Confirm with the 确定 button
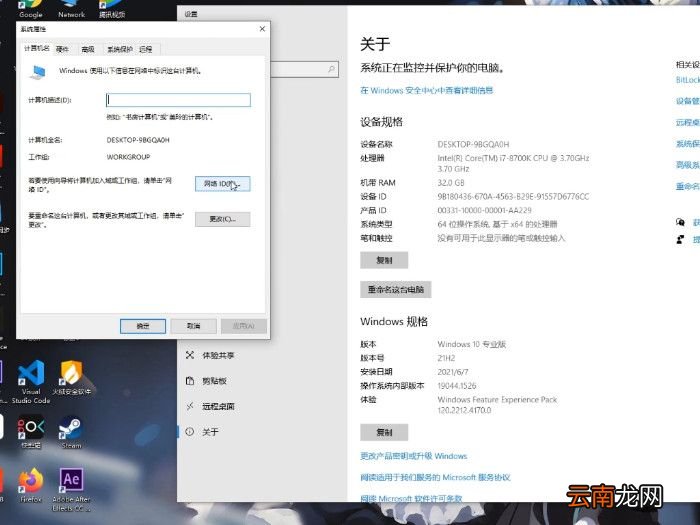The image size is (700, 525). coord(143,326)
